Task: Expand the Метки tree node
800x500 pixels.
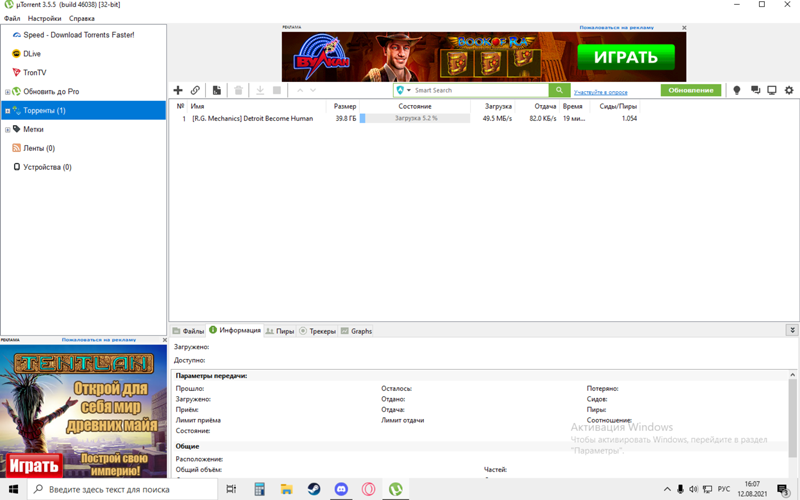Action: point(7,130)
